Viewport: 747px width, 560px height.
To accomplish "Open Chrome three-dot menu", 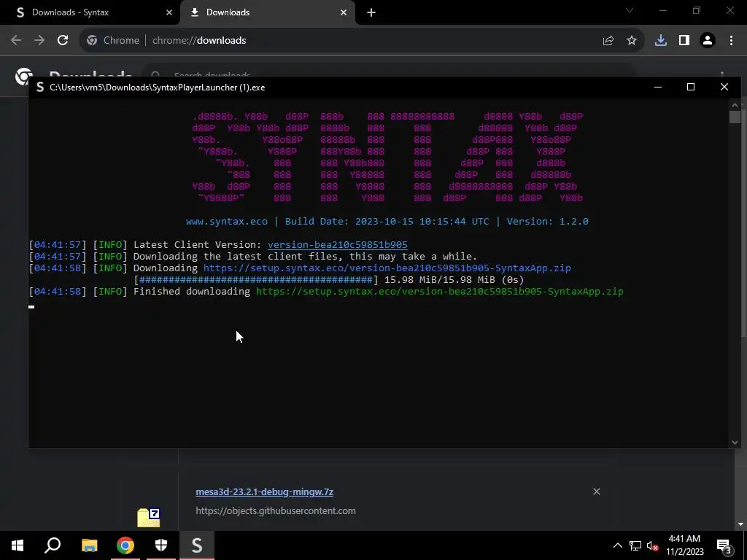I will pos(731,41).
